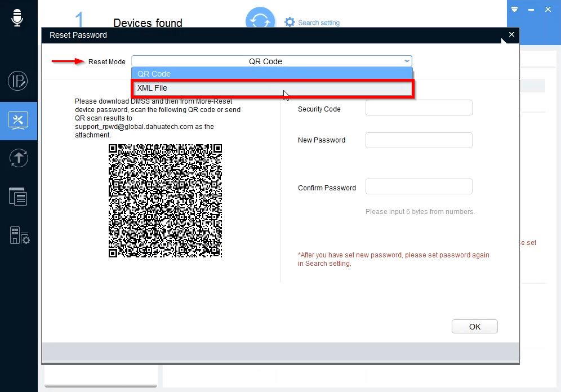Click the microphone logo icon in the sidebar
Viewport: 561px width, 392px height.
(17, 17)
